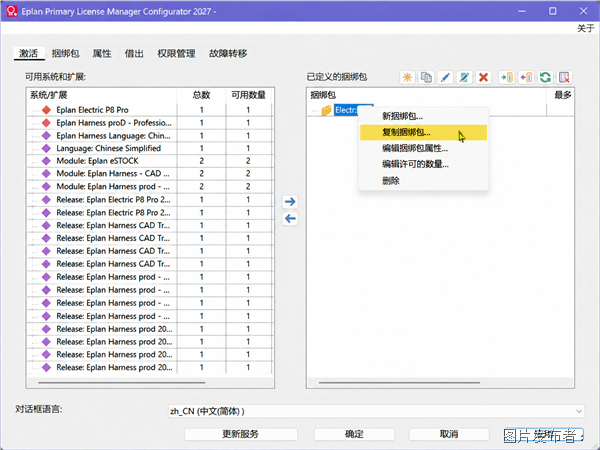The image size is (600, 450).
Task: Select Language: Chinese Simplified row
Action: pos(109,148)
